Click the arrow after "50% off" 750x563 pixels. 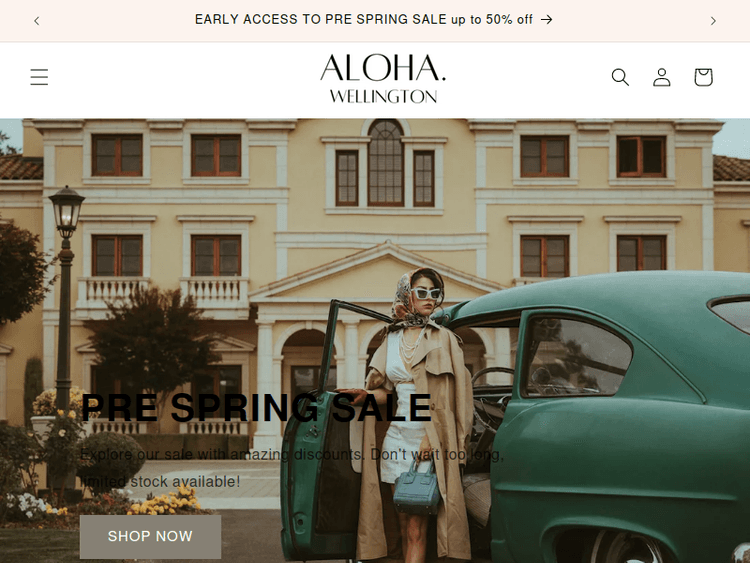pos(546,20)
